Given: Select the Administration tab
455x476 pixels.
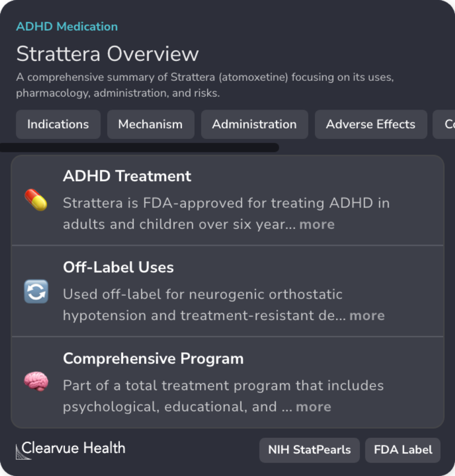Looking at the screenshot, I should [254, 124].
